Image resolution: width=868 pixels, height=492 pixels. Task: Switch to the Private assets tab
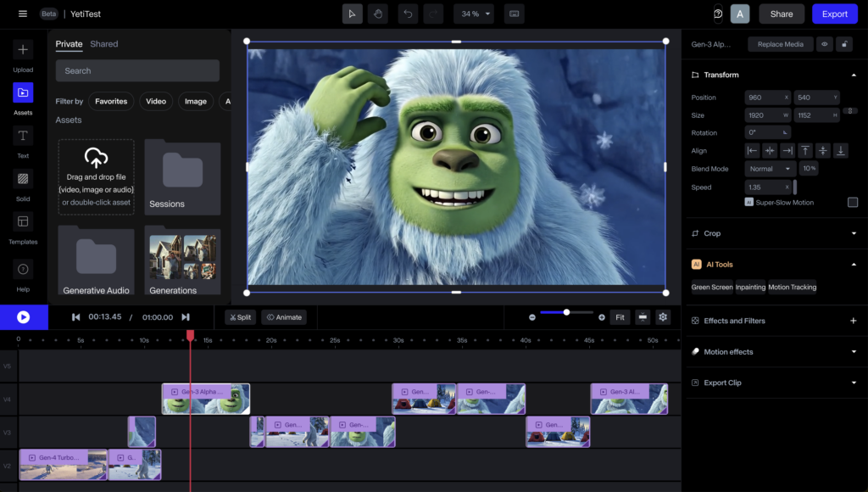click(x=70, y=44)
